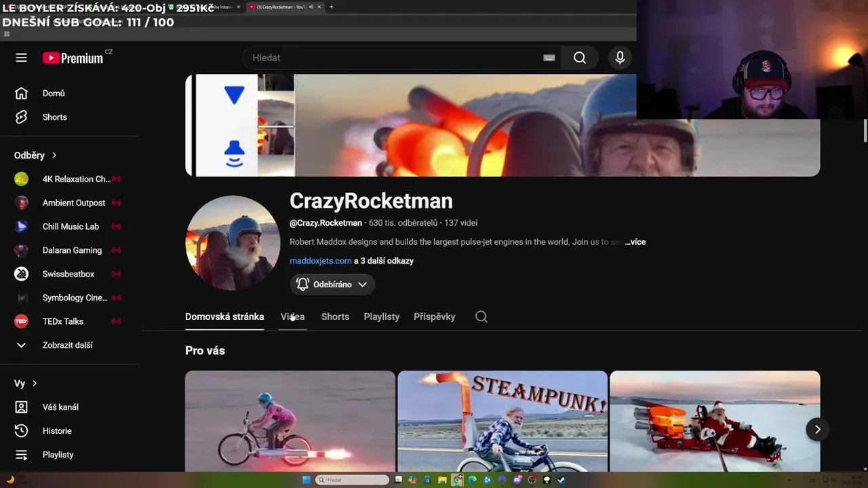The width and height of the screenshot is (868, 488).
Task: Click the magnifier search button
Action: [x=580, y=58]
